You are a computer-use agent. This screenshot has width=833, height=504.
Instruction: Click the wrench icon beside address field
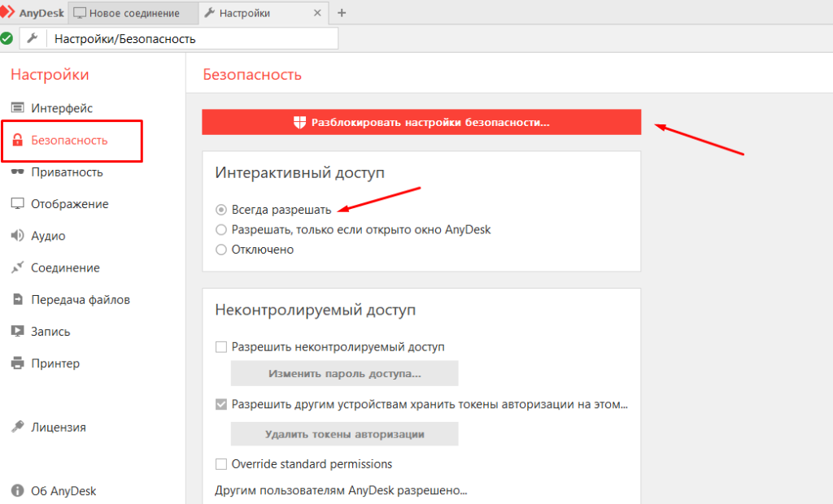click(33, 38)
